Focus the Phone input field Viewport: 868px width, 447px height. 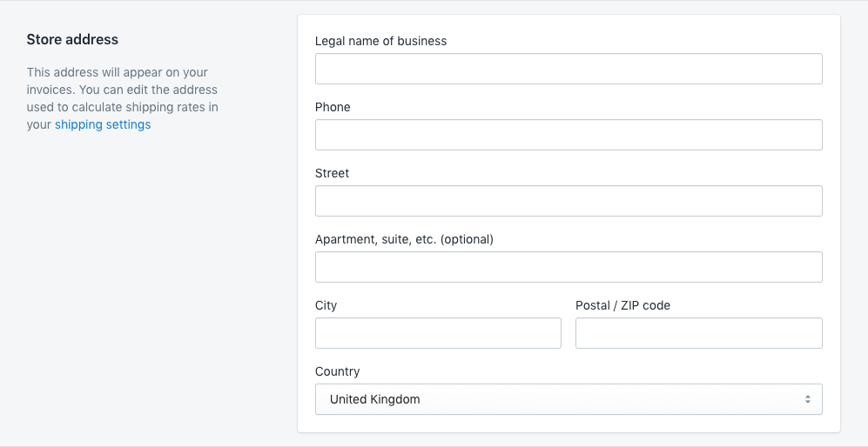[569, 135]
